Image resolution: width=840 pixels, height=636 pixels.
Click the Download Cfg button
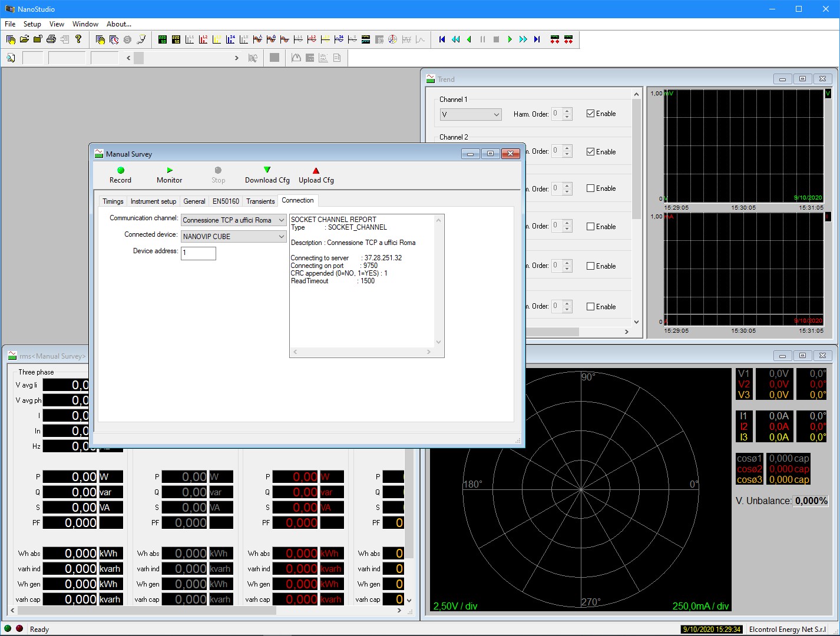(267, 174)
